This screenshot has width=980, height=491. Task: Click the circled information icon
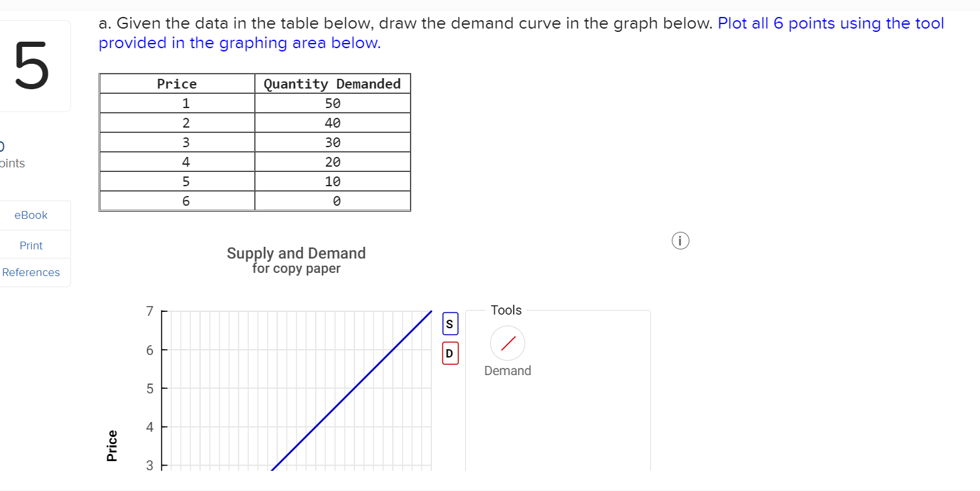pos(680,240)
